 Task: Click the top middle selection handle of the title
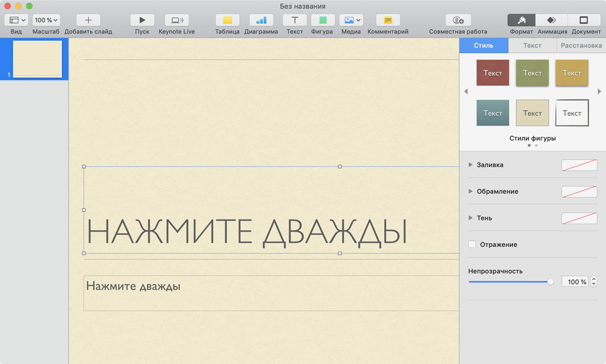340,166
